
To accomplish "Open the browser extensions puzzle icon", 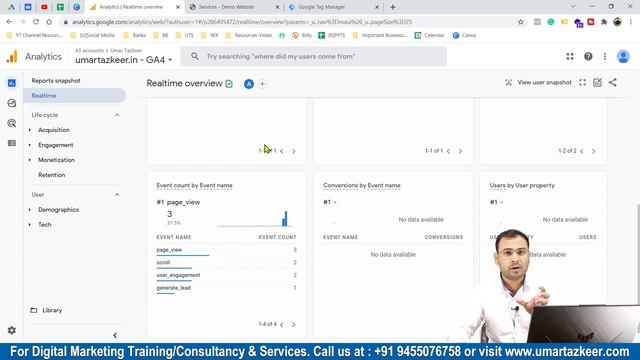I will coord(604,22).
